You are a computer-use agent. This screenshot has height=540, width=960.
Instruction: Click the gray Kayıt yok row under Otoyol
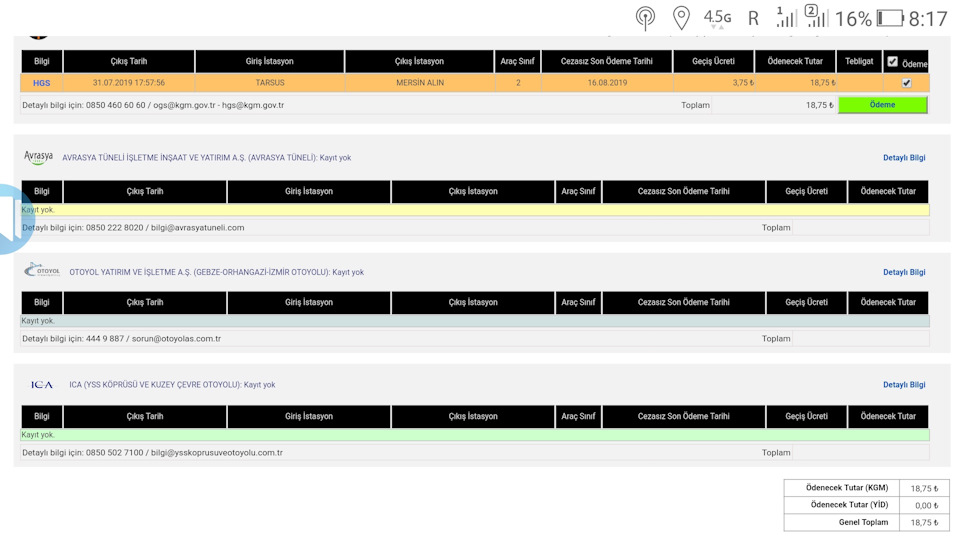tap(474, 320)
